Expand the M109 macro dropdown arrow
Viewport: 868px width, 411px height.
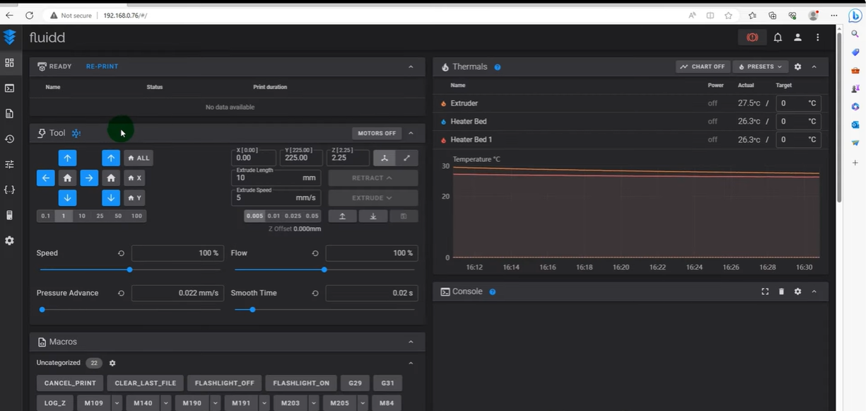pyautogui.click(x=117, y=403)
